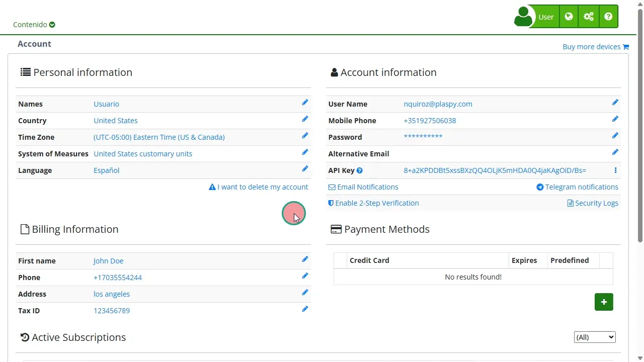Add a new payment method
The image size is (644, 362).
pyautogui.click(x=604, y=302)
